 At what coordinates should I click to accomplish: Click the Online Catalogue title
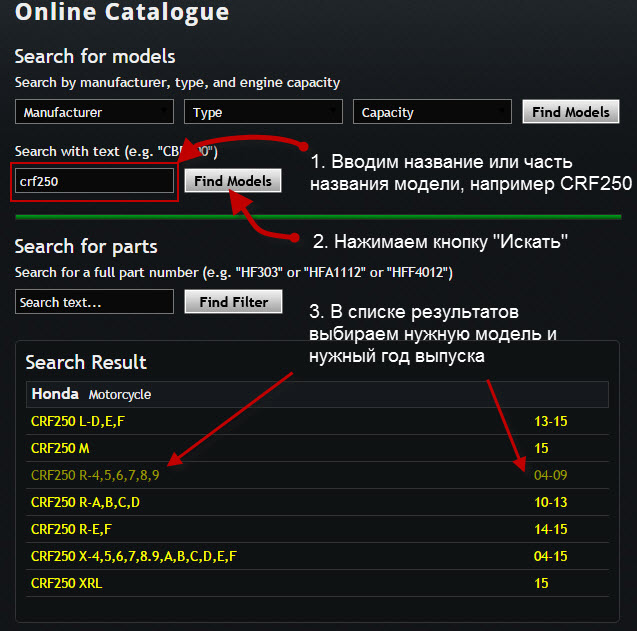coord(122,11)
